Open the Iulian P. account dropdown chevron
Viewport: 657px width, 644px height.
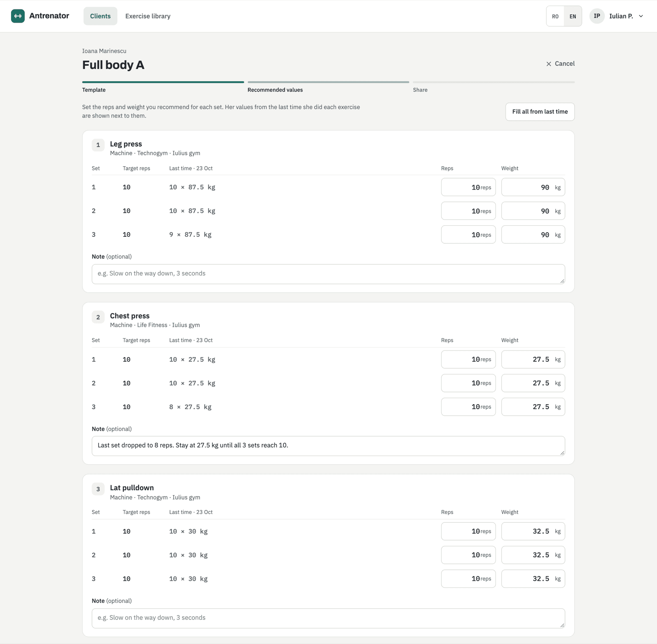point(641,16)
